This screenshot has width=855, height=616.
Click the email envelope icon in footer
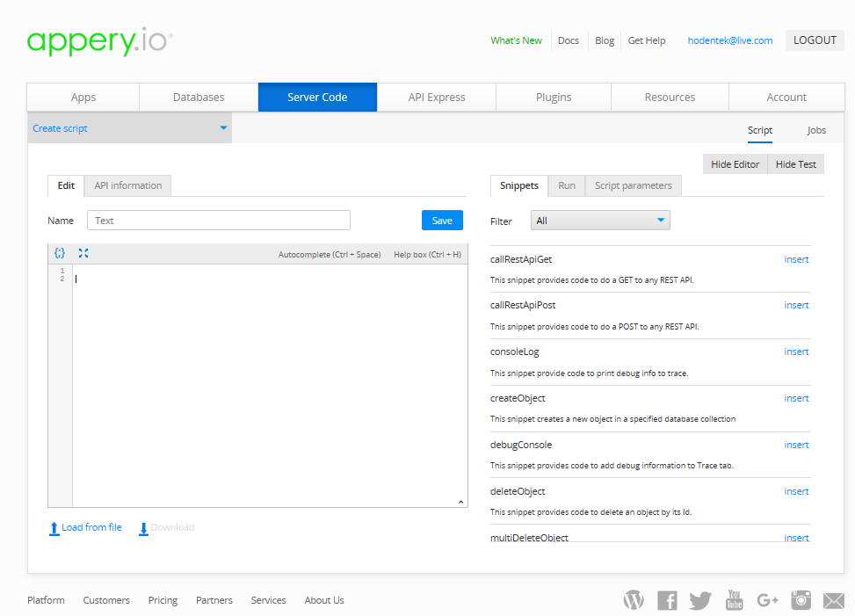click(x=833, y=600)
